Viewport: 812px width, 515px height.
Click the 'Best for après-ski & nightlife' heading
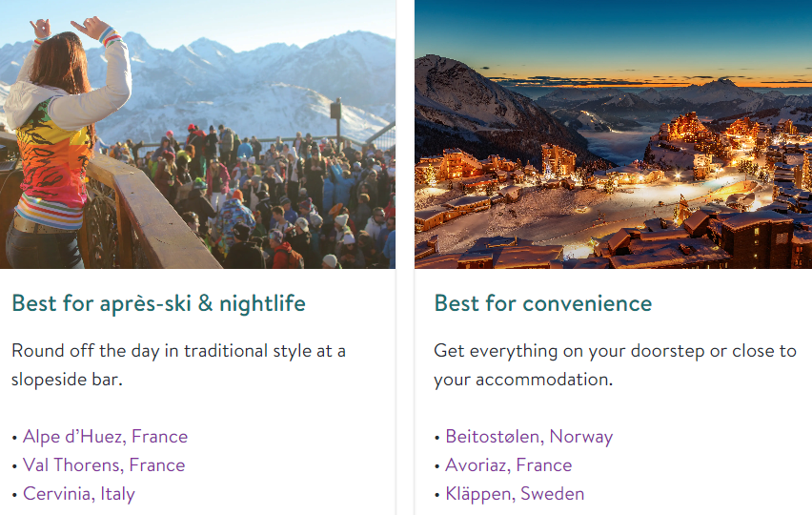[158, 304]
